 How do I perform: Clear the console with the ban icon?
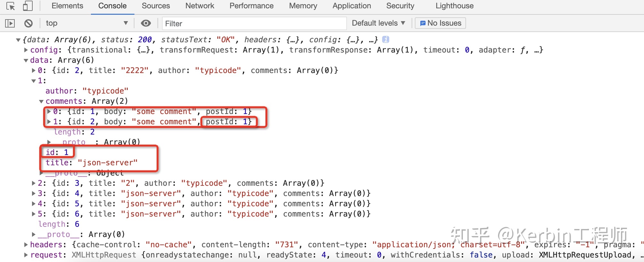pos(28,23)
